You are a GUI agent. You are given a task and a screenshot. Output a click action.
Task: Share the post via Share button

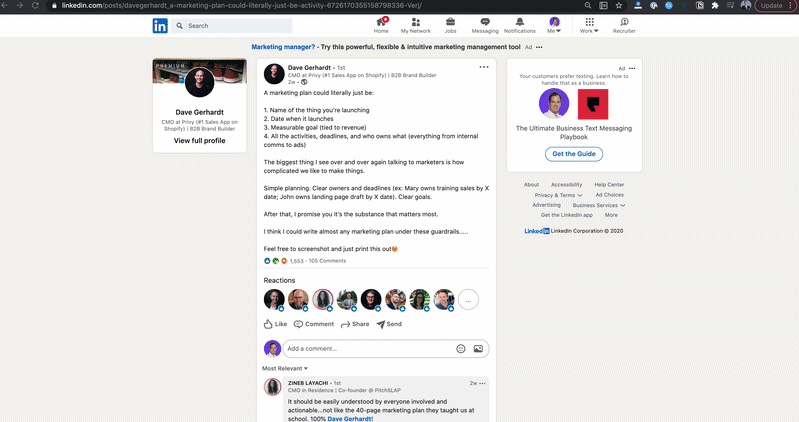point(355,324)
